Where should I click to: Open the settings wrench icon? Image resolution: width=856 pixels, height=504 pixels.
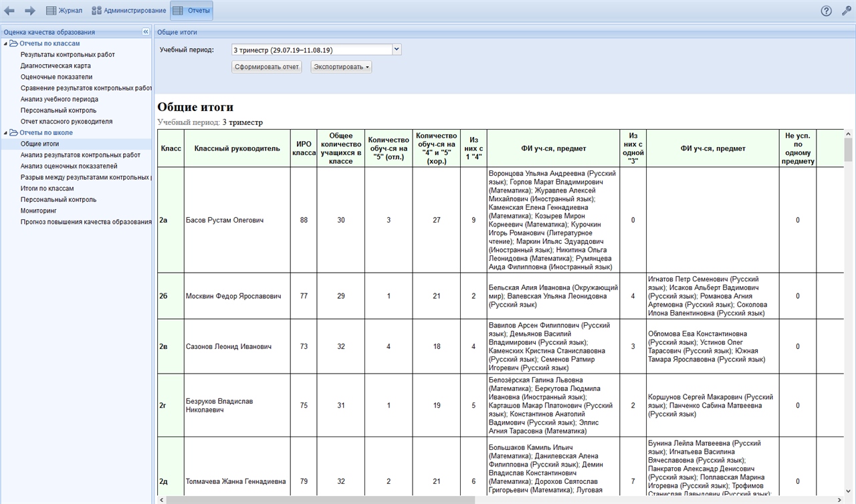pyautogui.click(x=847, y=11)
